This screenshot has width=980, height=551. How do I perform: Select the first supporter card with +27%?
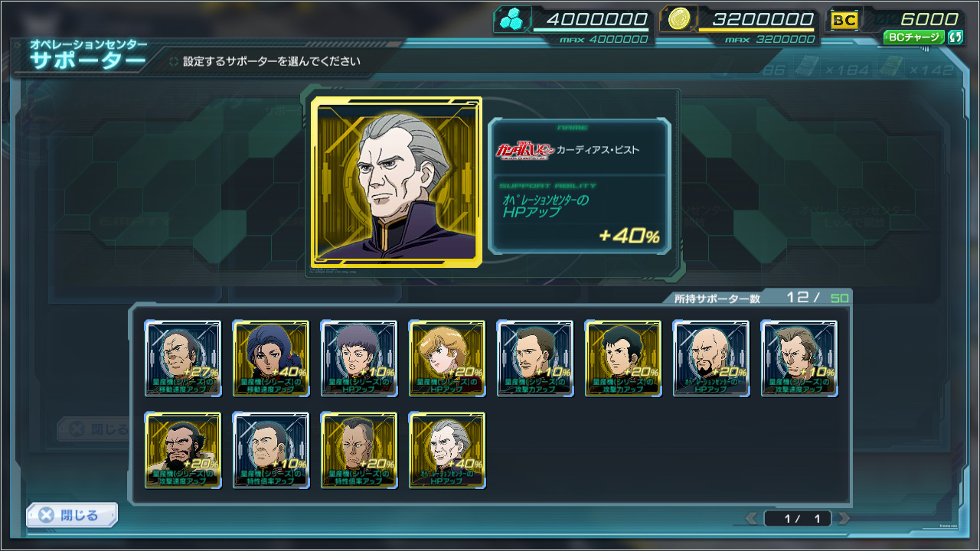coord(183,358)
